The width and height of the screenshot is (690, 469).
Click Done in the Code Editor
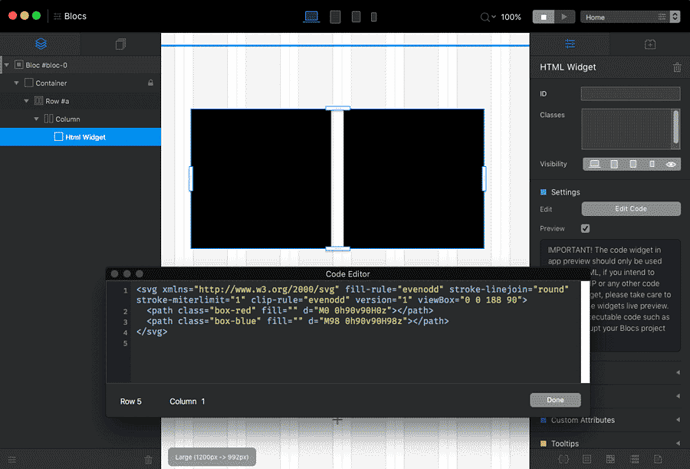coord(555,400)
